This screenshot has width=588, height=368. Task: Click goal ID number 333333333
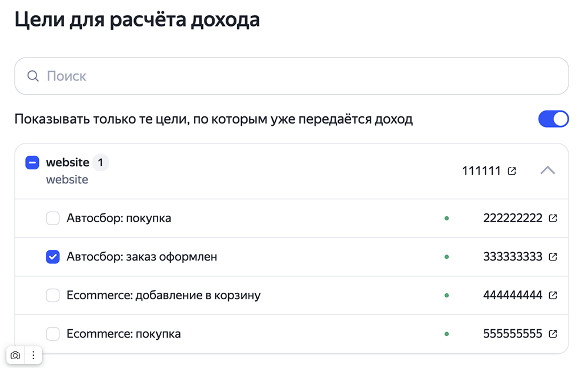(x=513, y=257)
